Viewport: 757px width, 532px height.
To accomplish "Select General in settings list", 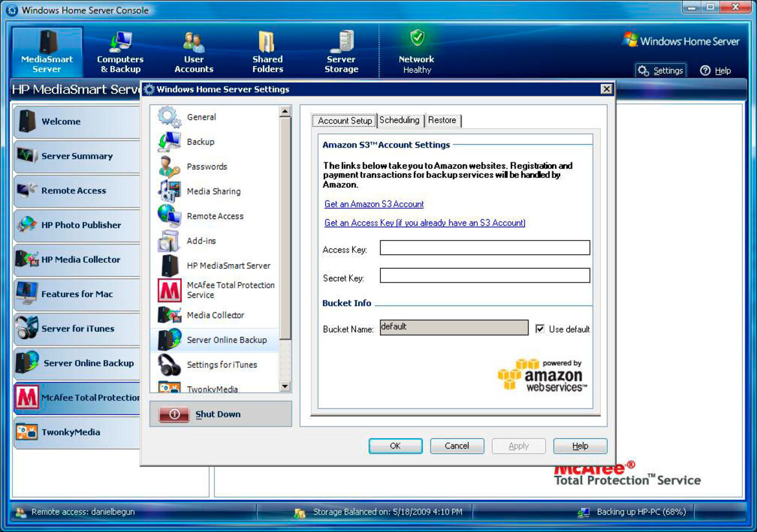I will (x=215, y=116).
